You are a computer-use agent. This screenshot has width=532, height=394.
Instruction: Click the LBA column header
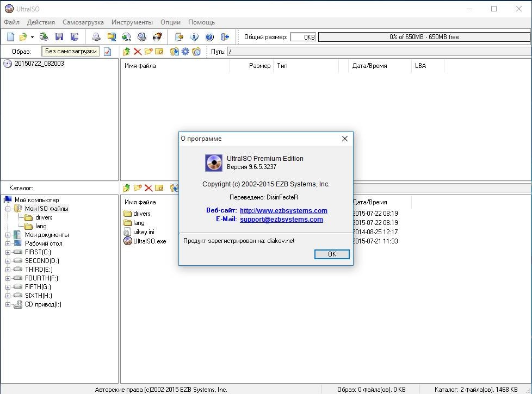pos(428,66)
